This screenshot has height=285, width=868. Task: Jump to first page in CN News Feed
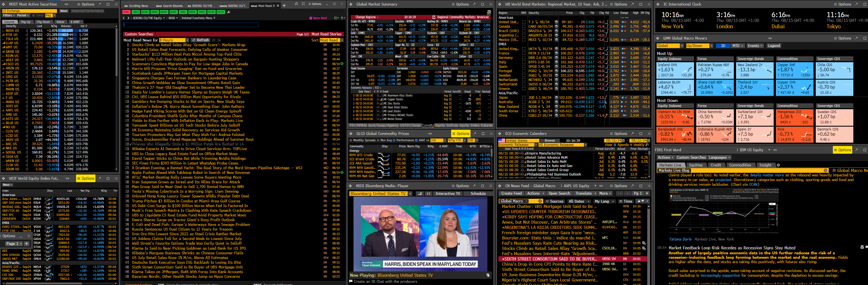[619, 194]
